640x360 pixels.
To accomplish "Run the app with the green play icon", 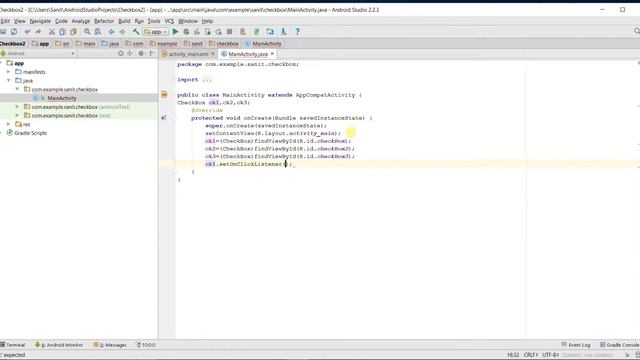I will coord(175,31).
